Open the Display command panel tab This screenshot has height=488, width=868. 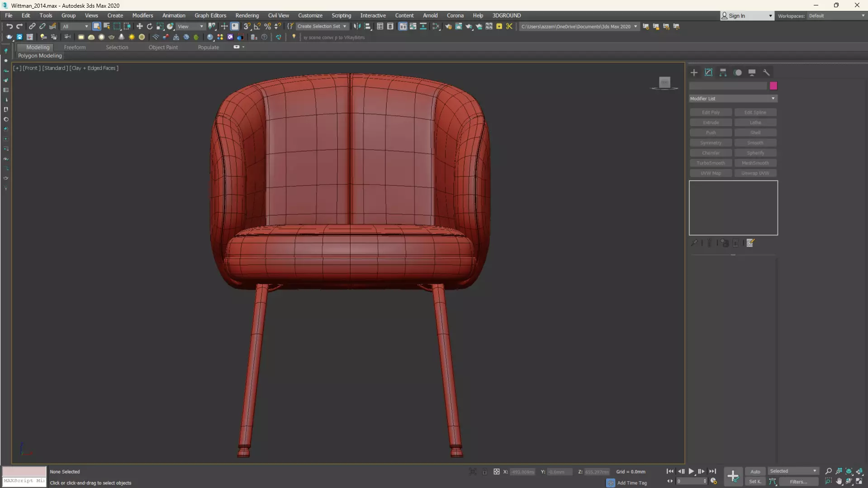(x=752, y=72)
